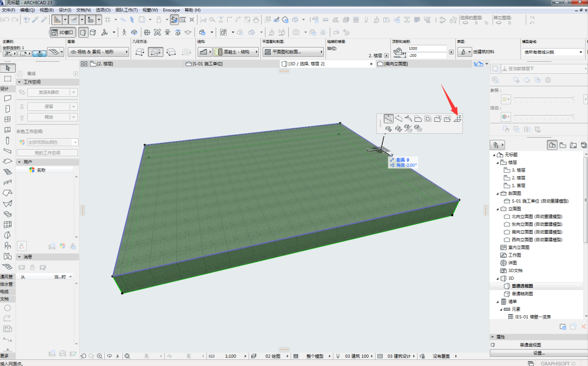
Task: Select the Slab tool in toolbox
Action: 8,161
